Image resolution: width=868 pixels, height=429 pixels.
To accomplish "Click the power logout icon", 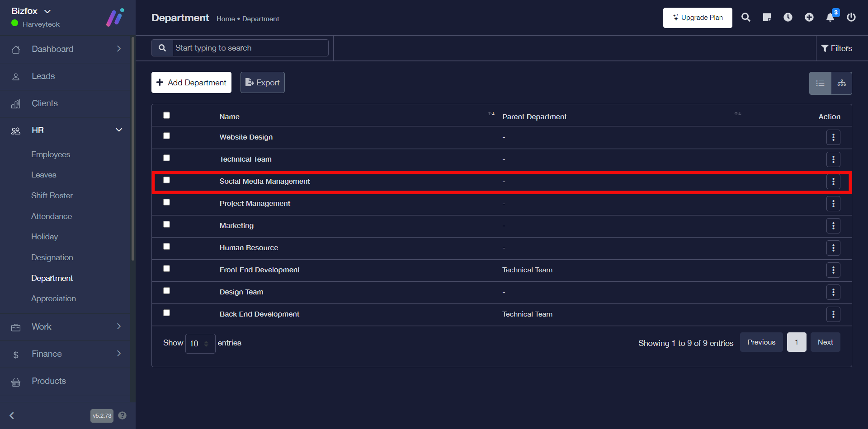I will pos(851,18).
